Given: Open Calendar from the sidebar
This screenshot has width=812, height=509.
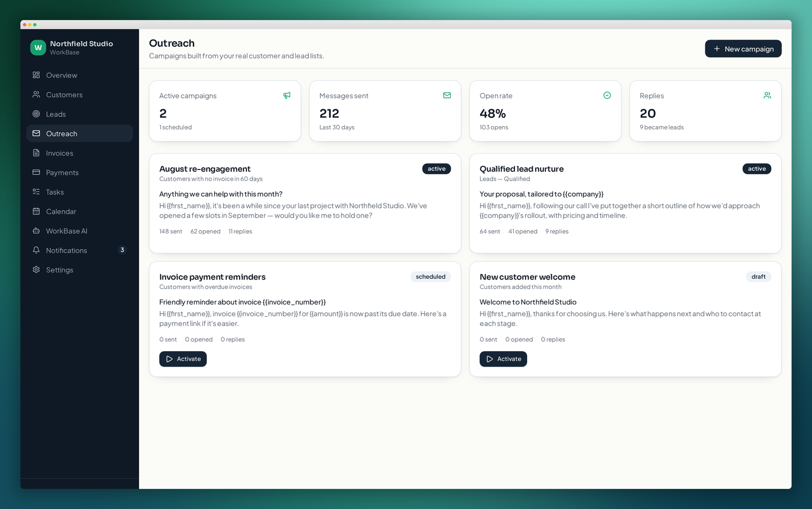Looking at the screenshot, I should (x=80, y=211).
